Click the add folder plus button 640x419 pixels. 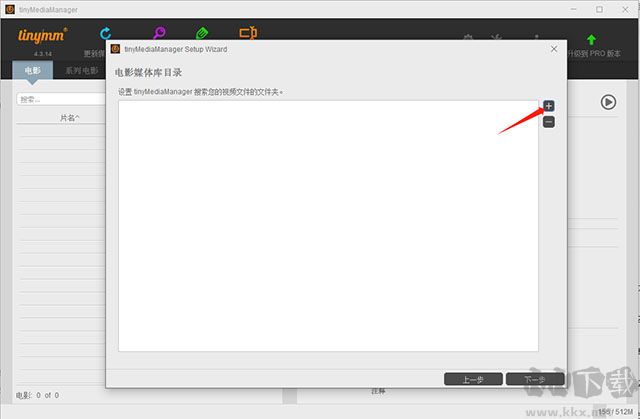click(x=549, y=106)
